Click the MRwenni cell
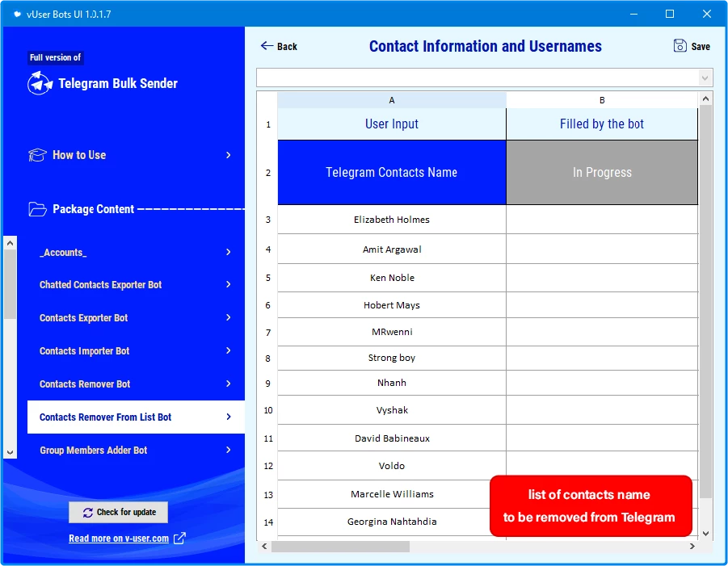The height and width of the screenshot is (566, 728). [x=392, y=332]
